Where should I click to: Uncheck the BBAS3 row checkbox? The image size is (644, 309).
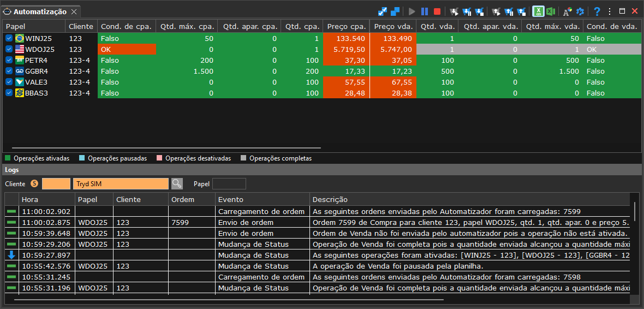pyautogui.click(x=9, y=93)
